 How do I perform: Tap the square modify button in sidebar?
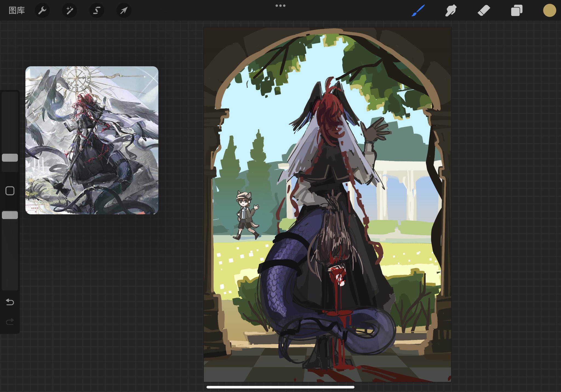coord(10,191)
